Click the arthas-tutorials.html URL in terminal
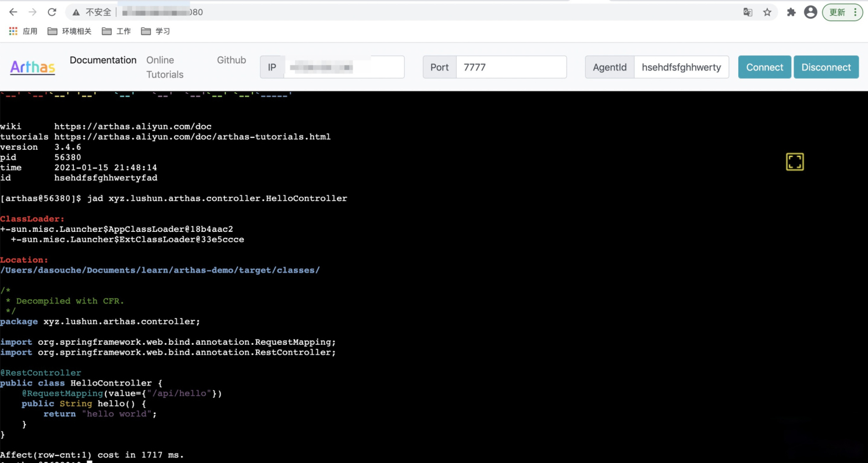Viewport: 868px width, 463px height. point(193,137)
